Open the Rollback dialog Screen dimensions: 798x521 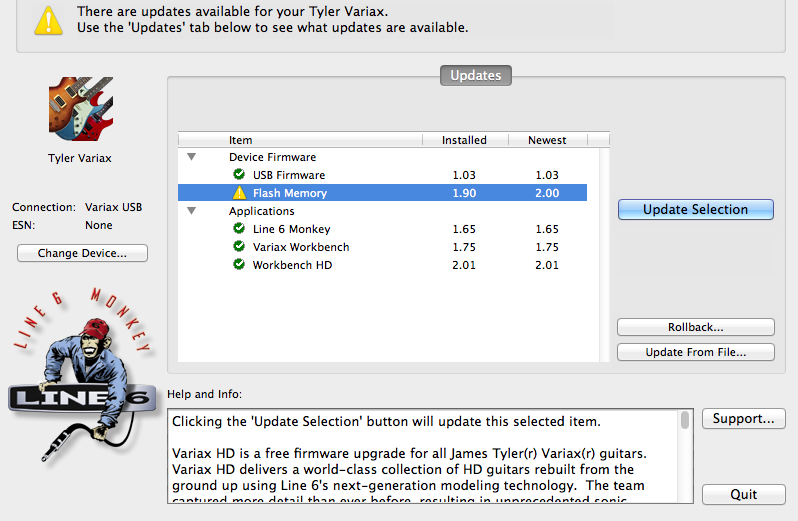coord(695,327)
